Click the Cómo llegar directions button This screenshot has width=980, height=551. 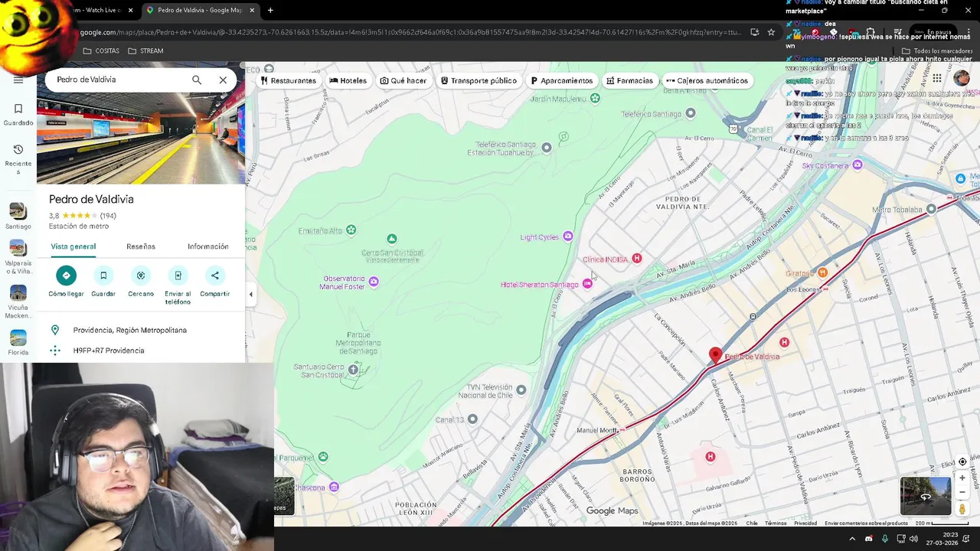66,275
